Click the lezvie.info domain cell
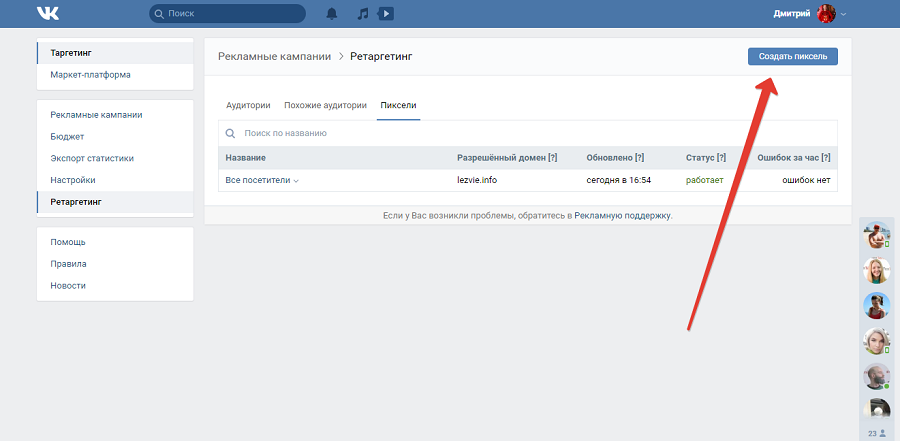Image resolution: width=900 pixels, height=441 pixels. click(x=477, y=180)
